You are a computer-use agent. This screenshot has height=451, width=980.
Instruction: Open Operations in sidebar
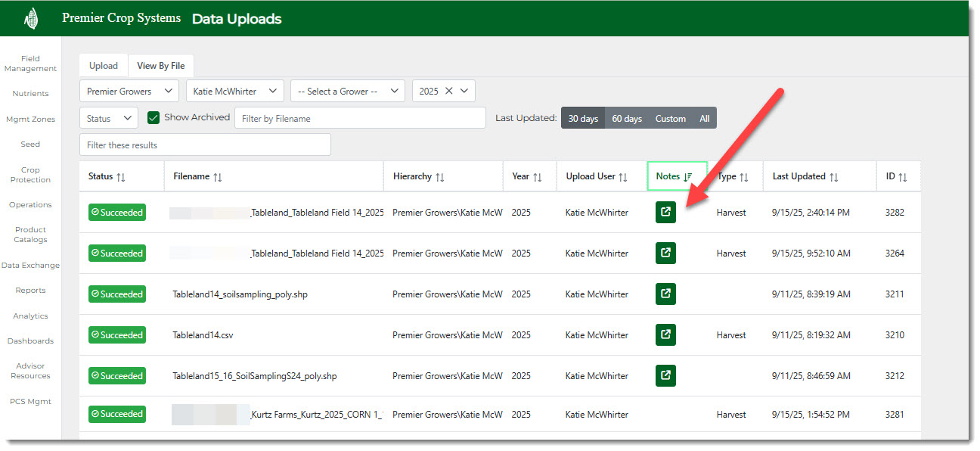click(30, 204)
